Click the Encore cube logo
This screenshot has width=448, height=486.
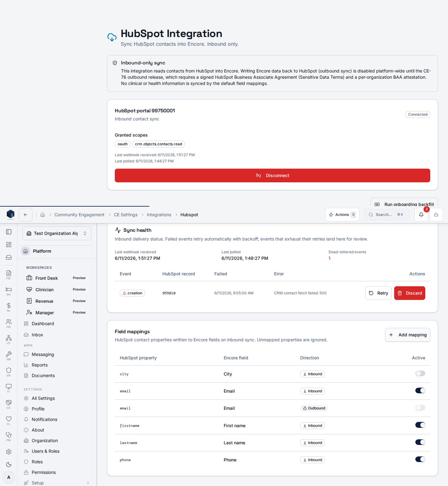click(x=11, y=214)
